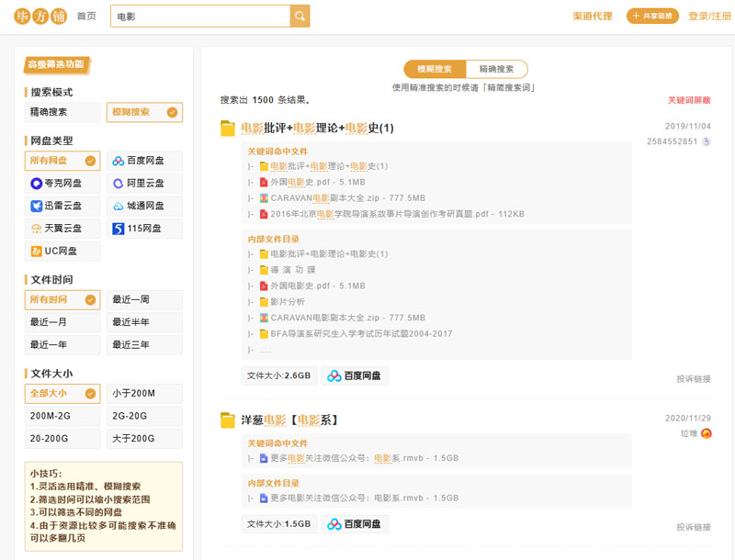Screen dimensions: 735x560
Task: Switch to the 模糊搜索 tab above results
Action: (435, 69)
